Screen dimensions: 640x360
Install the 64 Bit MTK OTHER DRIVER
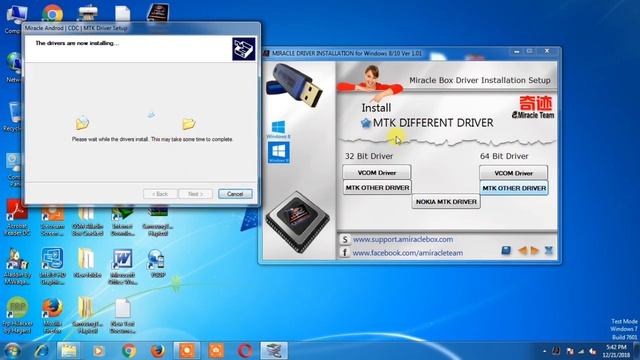(x=514, y=188)
